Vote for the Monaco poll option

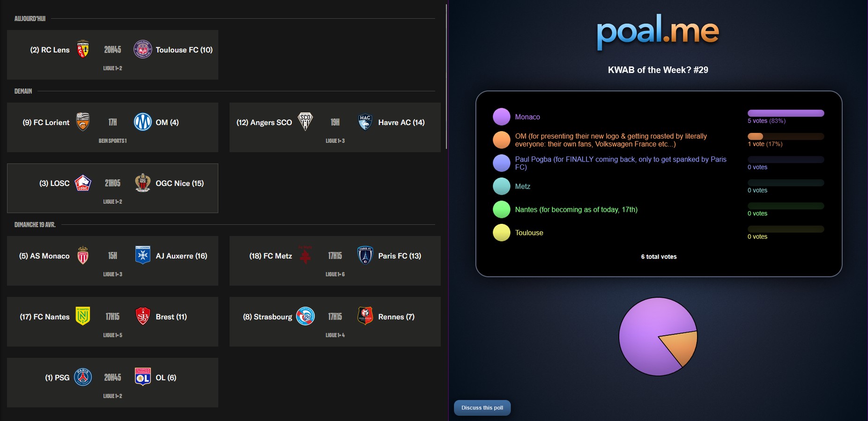pos(527,117)
